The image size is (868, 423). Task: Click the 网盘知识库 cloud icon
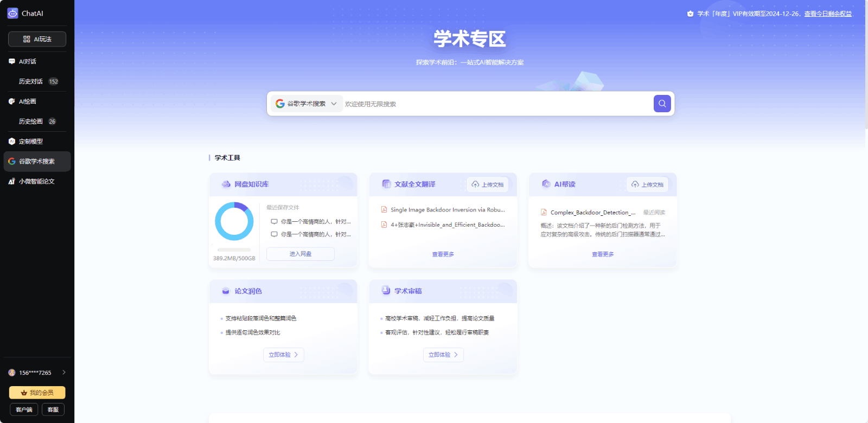[x=226, y=184]
